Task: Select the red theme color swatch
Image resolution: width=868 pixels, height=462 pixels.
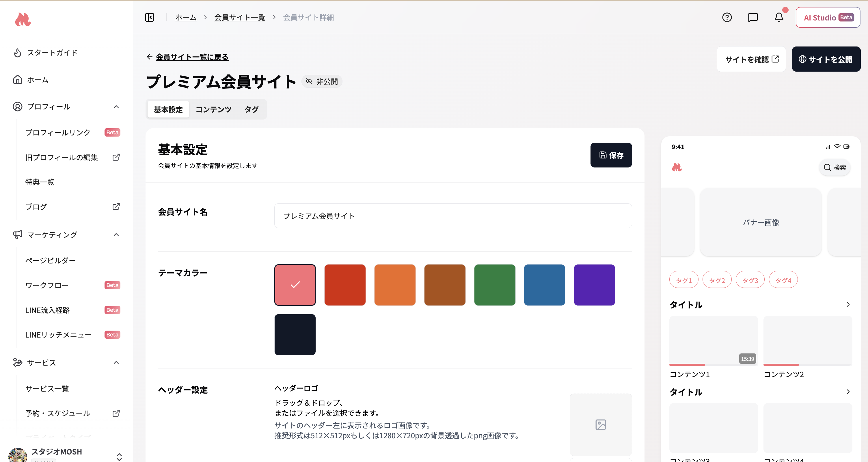Action: (x=345, y=285)
